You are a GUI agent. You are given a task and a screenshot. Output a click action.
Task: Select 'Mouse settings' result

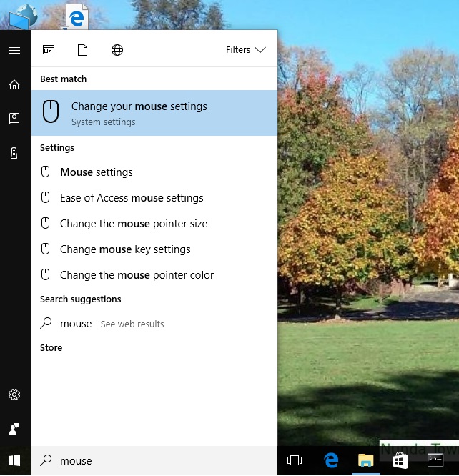point(97,172)
